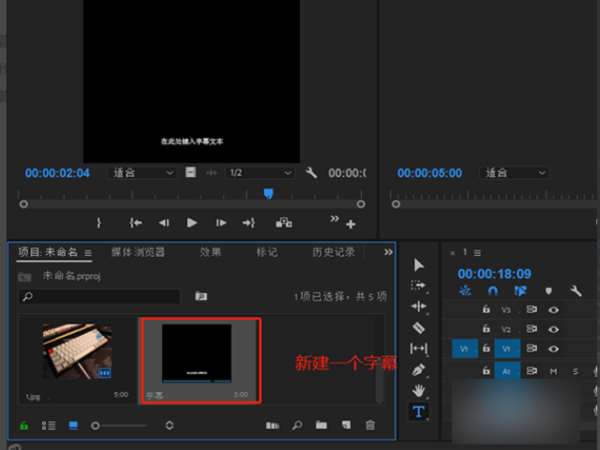Select the Pen tool
The image size is (600, 450).
[418, 370]
